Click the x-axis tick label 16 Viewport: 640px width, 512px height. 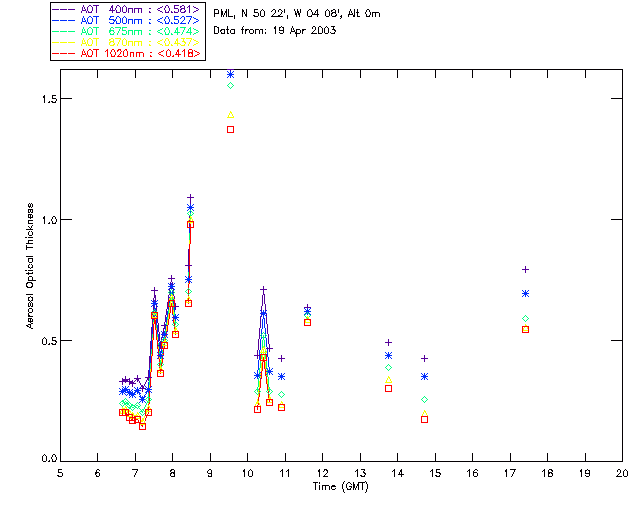472,473
